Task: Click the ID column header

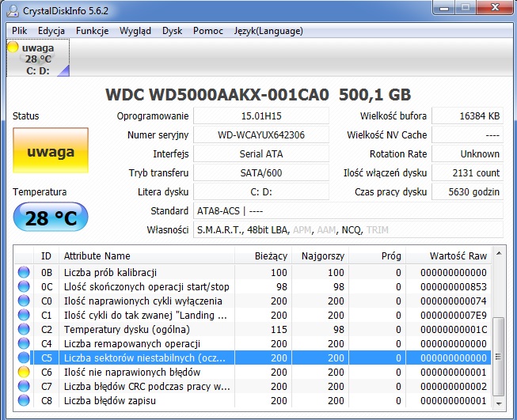Action: pos(46,256)
